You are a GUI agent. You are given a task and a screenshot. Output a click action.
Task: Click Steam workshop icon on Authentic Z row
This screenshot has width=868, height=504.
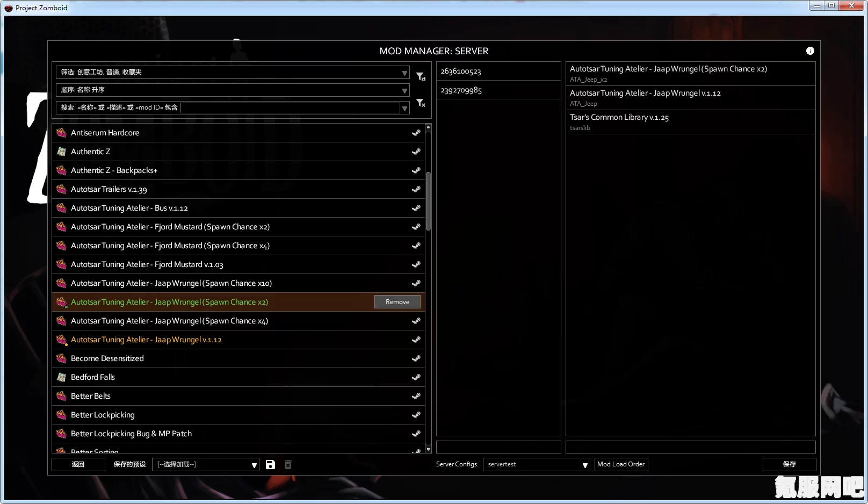(x=416, y=152)
